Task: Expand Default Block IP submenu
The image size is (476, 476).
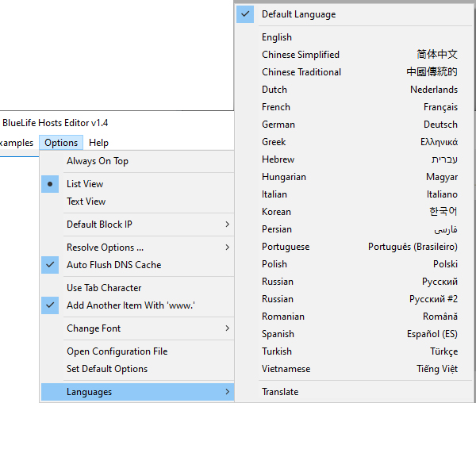Action: (137, 225)
